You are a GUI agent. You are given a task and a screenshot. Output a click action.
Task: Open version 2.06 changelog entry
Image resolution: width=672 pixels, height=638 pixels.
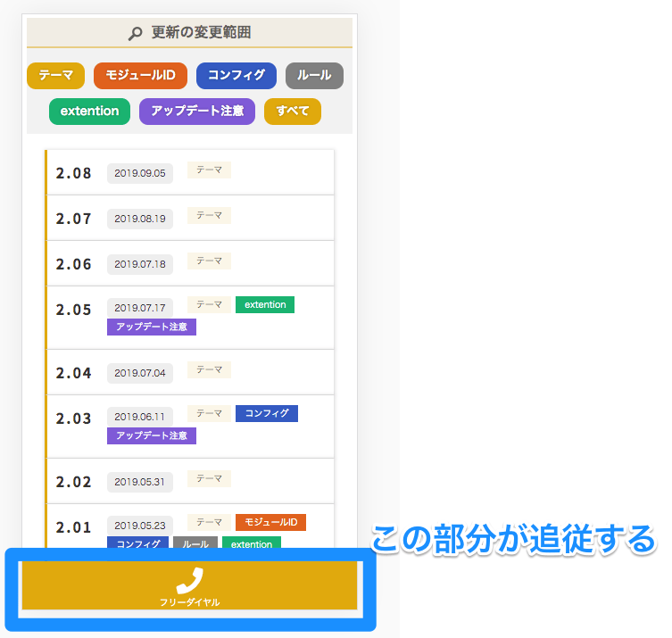[x=74, y=264]
